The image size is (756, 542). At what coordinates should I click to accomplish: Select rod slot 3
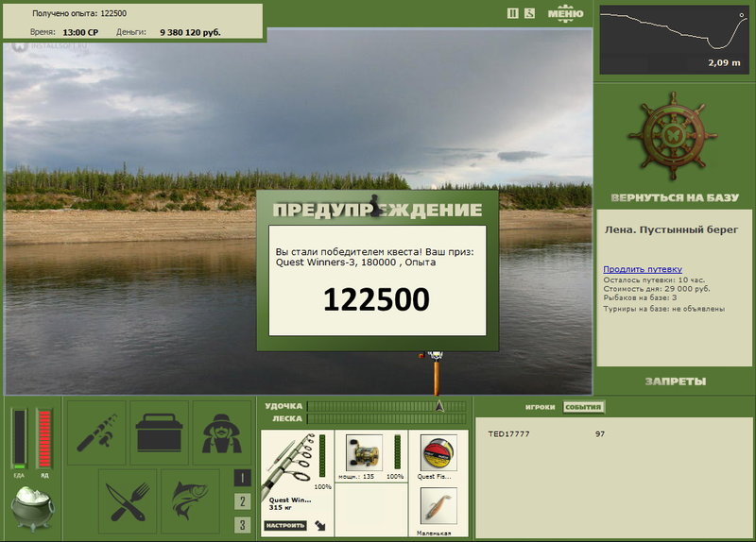243,525
